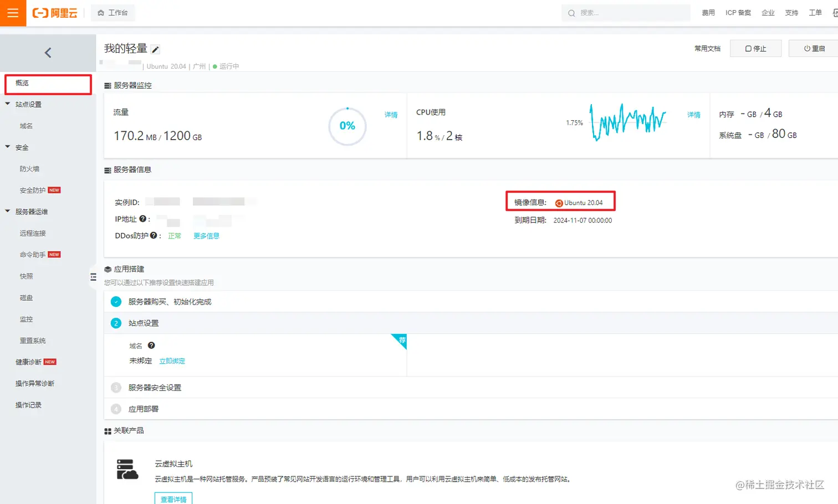Open 操作记录 in the sidebar
This screenshot has height=504, width=838.
tap(28, 405)
